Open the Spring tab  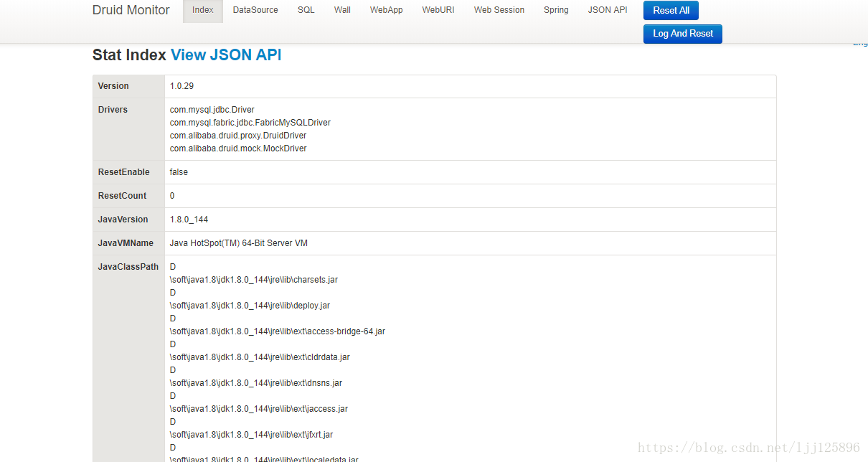click(556, 10)
